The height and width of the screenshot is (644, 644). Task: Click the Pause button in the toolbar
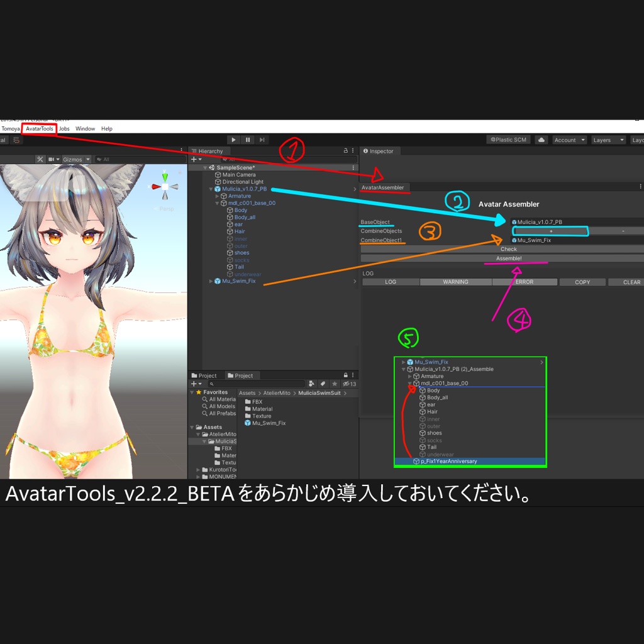coord(248,140)
